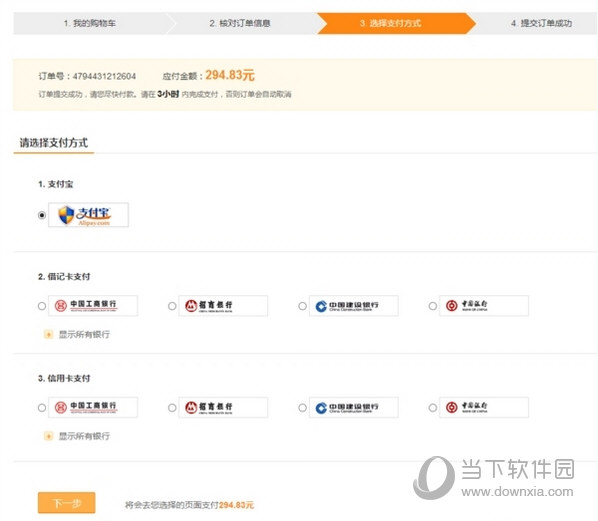Click 显示所有银行 link under credit cards
This screenshot has height=521, width=598.
click(x=84, y=436)
